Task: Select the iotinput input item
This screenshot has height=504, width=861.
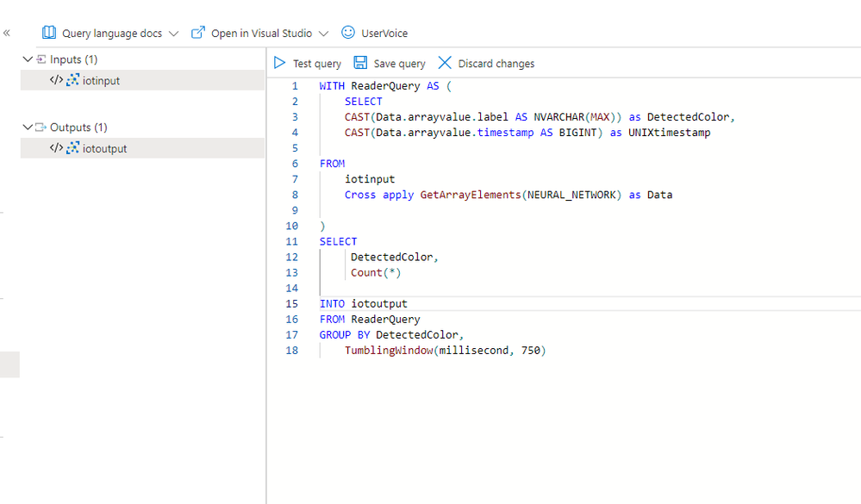Action: 143,80
